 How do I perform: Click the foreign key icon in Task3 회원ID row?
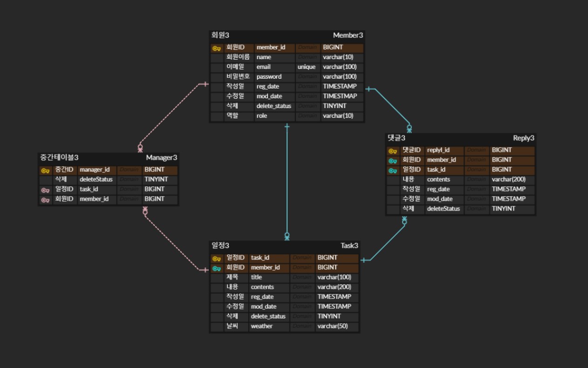click(x=216, y=268)
